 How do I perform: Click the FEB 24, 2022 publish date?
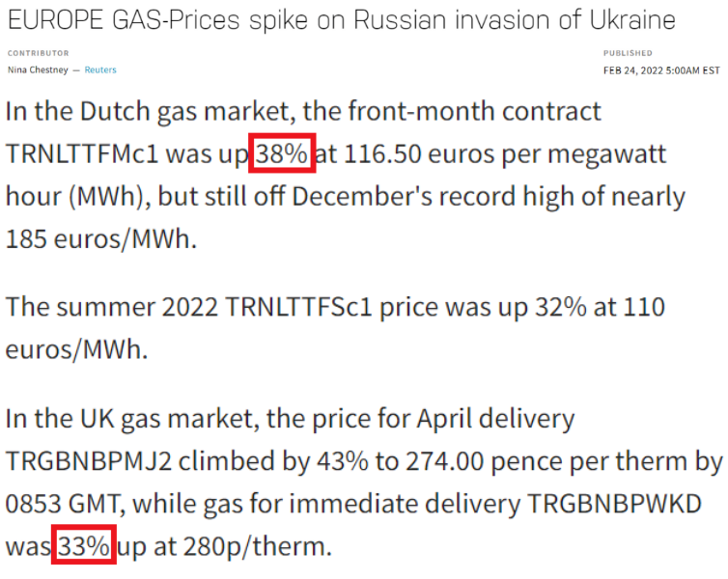pos(661,70)
